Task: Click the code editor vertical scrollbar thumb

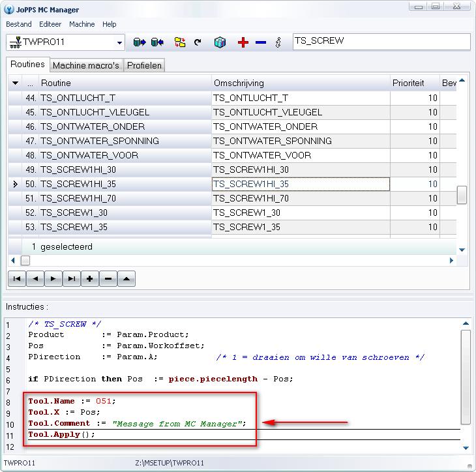Action: 466,377
